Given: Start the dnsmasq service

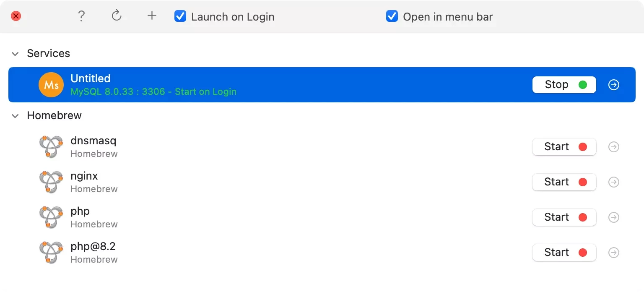Looking at the screenshot, I should 564,147.
